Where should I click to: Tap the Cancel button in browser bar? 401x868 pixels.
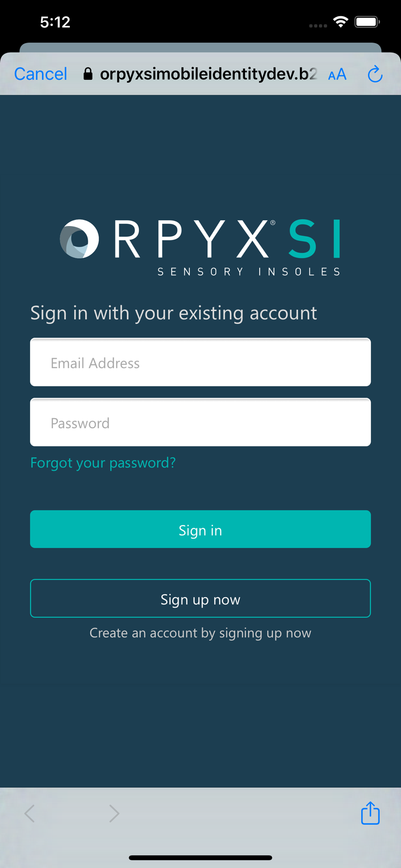point(40,74)
